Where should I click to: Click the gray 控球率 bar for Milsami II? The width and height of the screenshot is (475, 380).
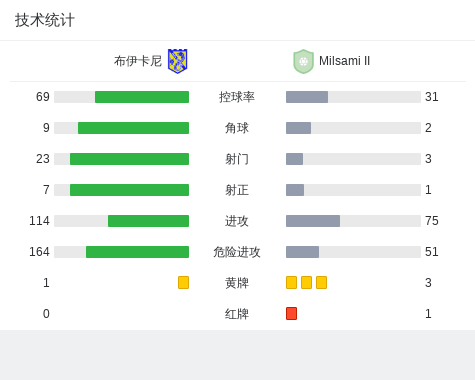pyautogui.click(x=307, y=97)
